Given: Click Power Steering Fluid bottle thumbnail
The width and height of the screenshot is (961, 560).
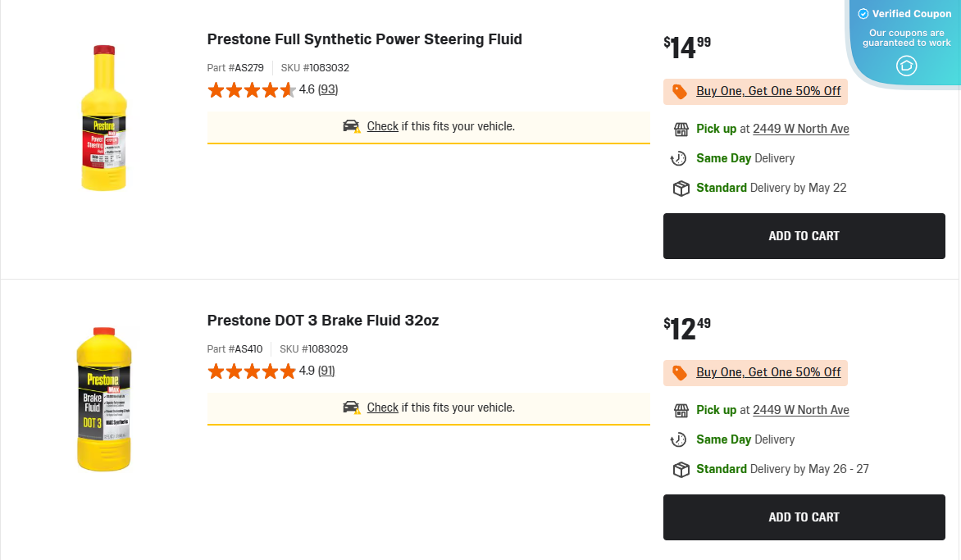Looking at the screenshot, I should (x=104, y=118).
